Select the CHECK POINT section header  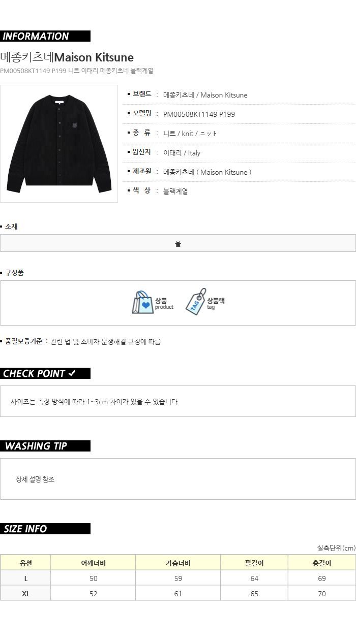(x=45, y=373)
